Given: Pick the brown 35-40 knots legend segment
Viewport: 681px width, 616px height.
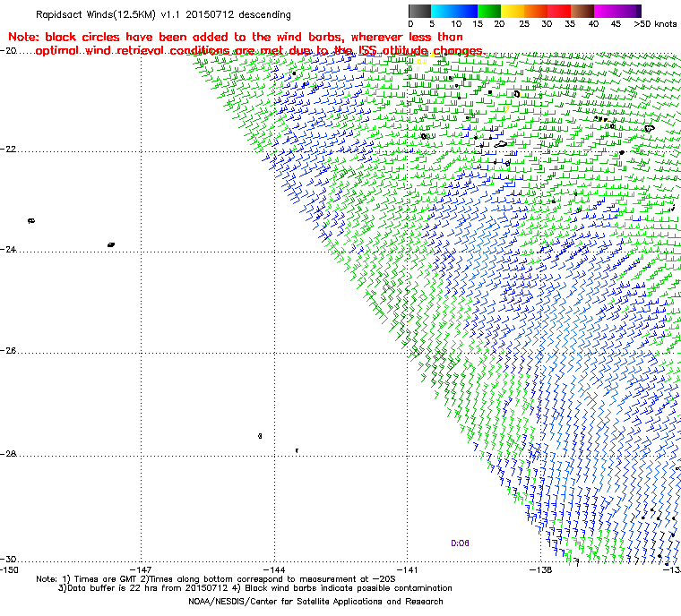Looking at the screenshot, I should tap(582, 11).
